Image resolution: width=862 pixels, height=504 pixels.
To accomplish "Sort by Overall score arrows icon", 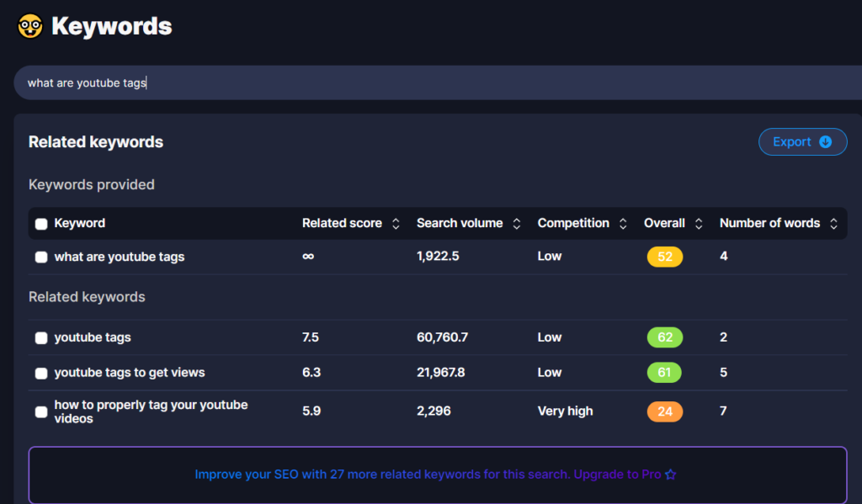I will [x=699, y=224].
